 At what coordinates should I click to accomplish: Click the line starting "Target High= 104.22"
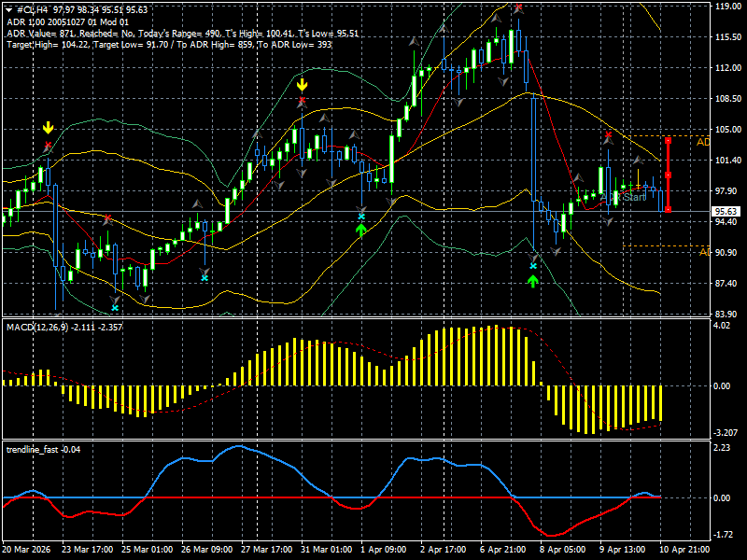pyautogui.click(x=169, y=44)
